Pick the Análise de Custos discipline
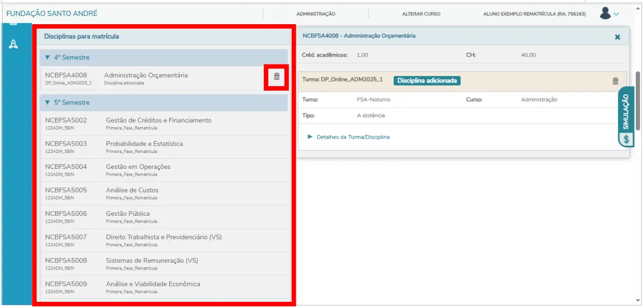This screenshot has height=308, width=644. (132, 190)
